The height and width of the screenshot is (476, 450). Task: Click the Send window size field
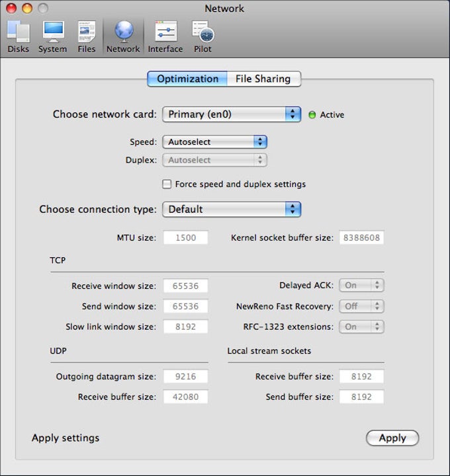click(186, 306)
